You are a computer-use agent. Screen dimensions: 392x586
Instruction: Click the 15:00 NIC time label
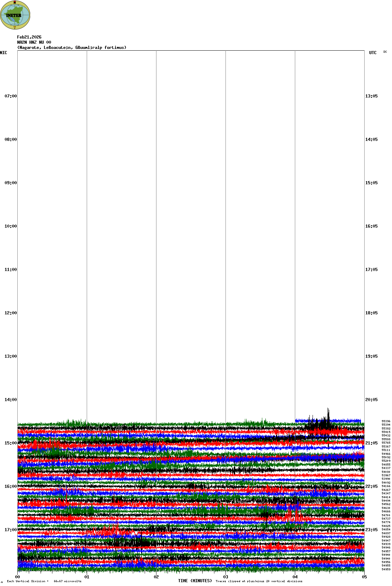[x=10, y=443]
